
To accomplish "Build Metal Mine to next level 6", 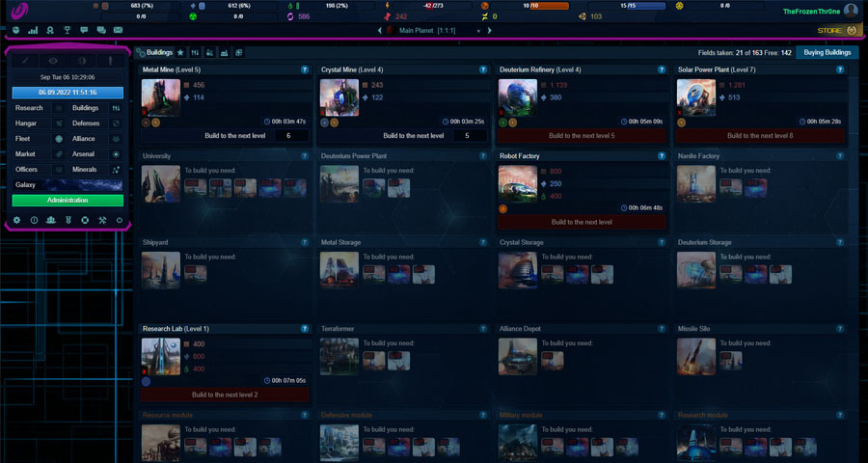I will pos(225,136).
